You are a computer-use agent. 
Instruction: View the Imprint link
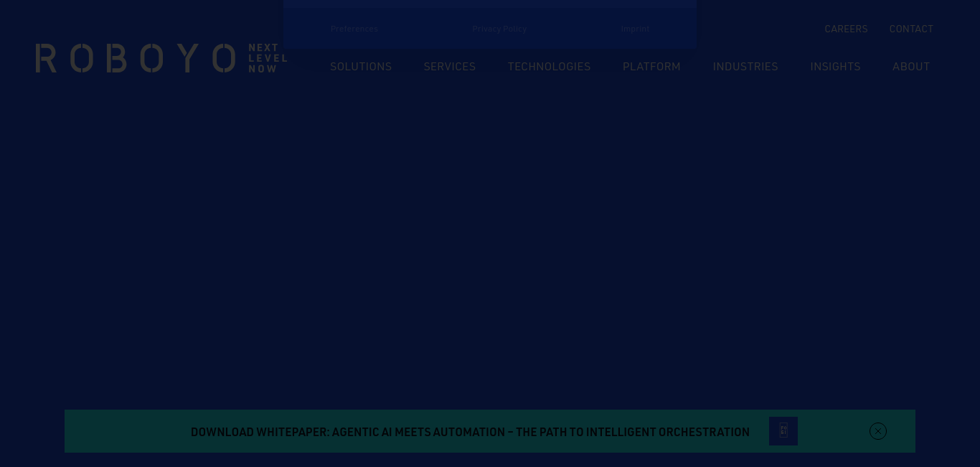(x=635, y=29)
